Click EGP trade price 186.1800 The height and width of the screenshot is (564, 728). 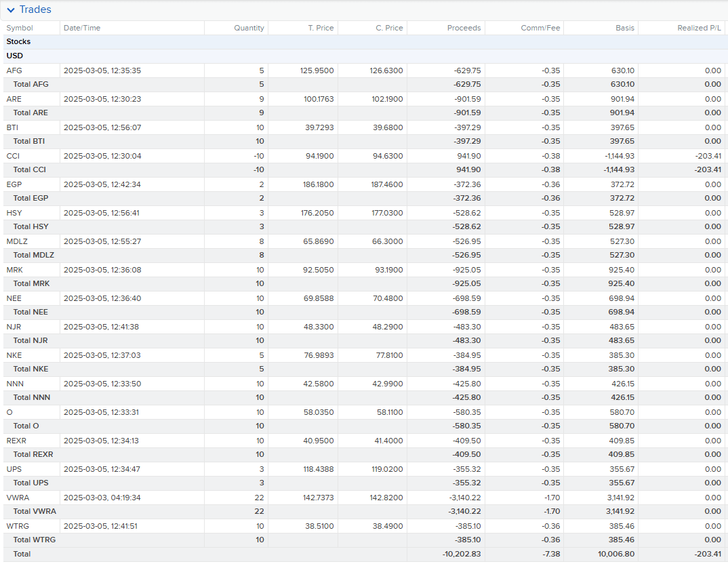coord(319,184)
